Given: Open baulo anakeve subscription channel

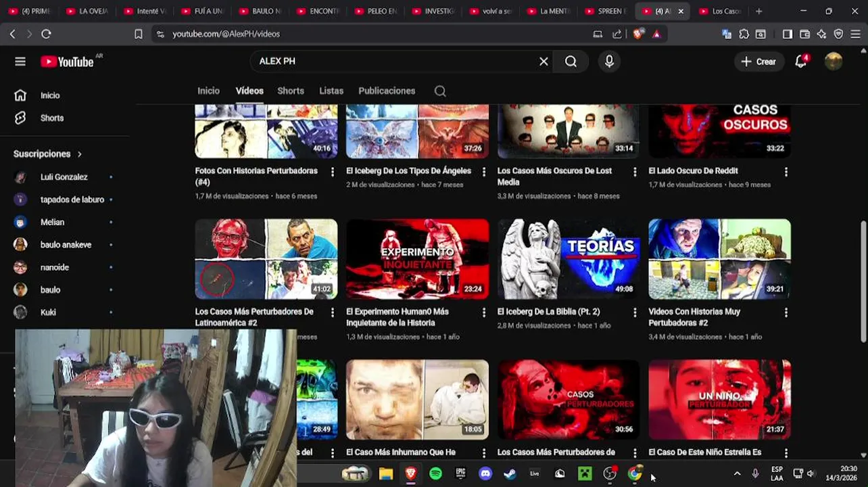Looking at the screenshot, I should [64, 245].
